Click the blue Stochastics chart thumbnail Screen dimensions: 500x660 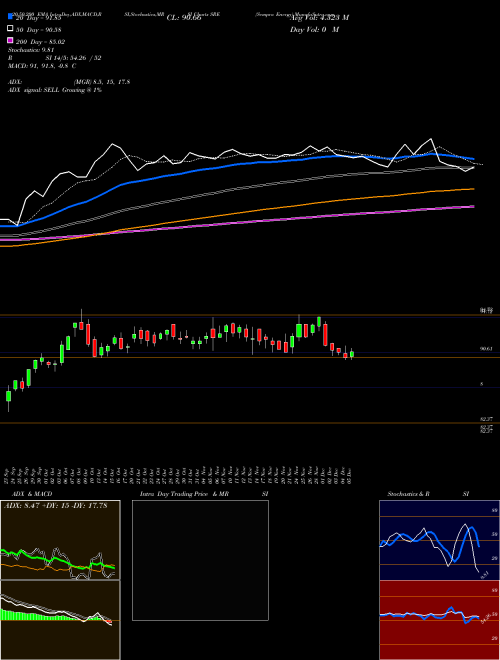pyautogui.click(x=439, y=540)
